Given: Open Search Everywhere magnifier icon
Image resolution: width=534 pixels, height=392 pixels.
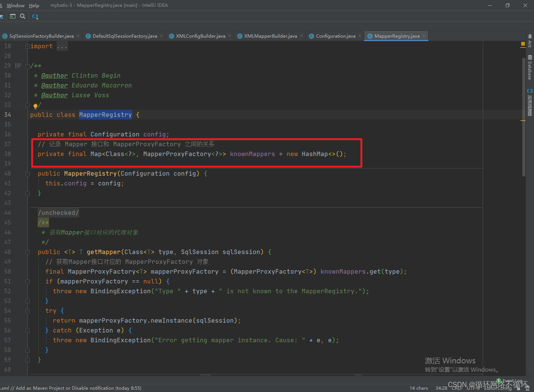Looking at the screenshot, I should [23, 16].
